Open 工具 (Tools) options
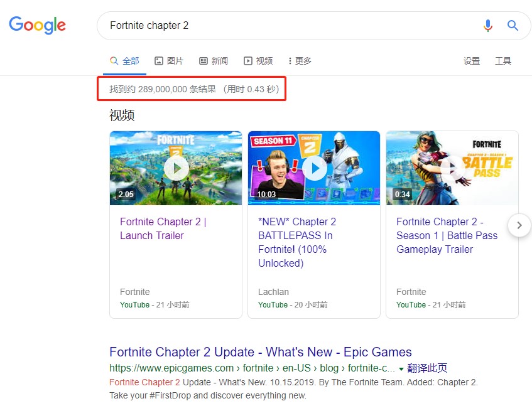The image size is (532, 406). (x=503, y=61)
